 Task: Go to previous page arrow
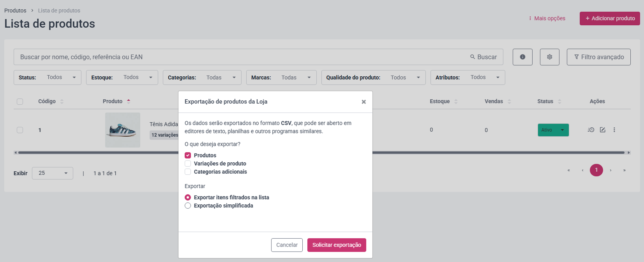pos(582,170)
